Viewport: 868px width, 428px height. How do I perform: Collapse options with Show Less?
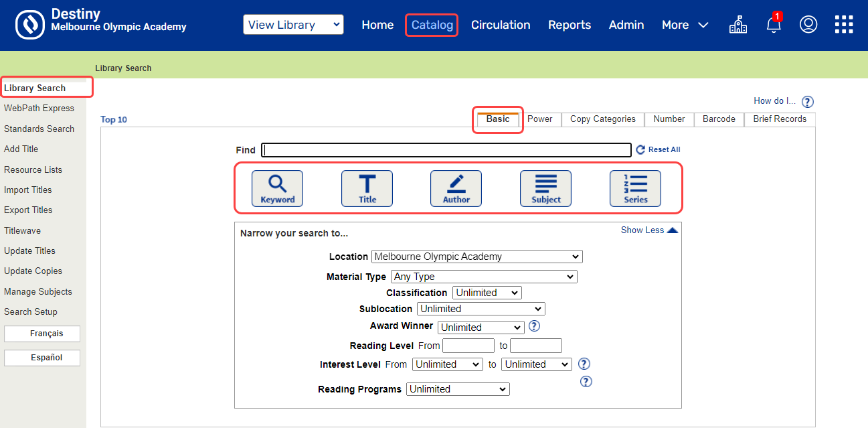[649, 230]
